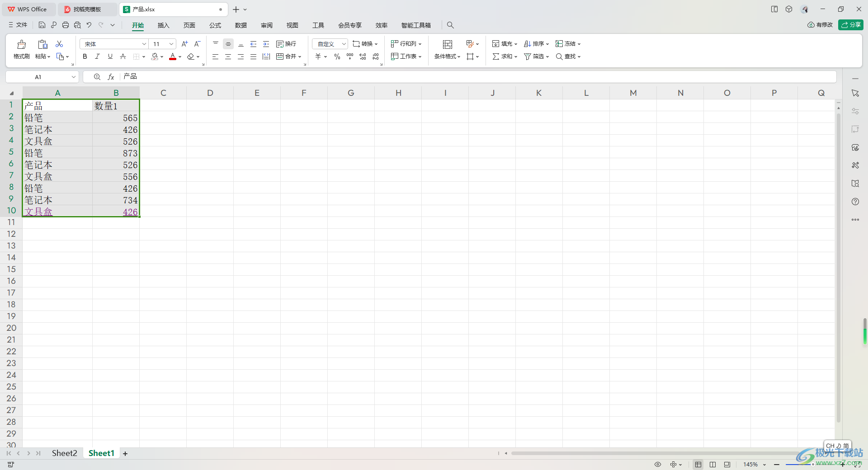Click the strikethrough text icon
The image size is (868, 470).
point(123,56)
